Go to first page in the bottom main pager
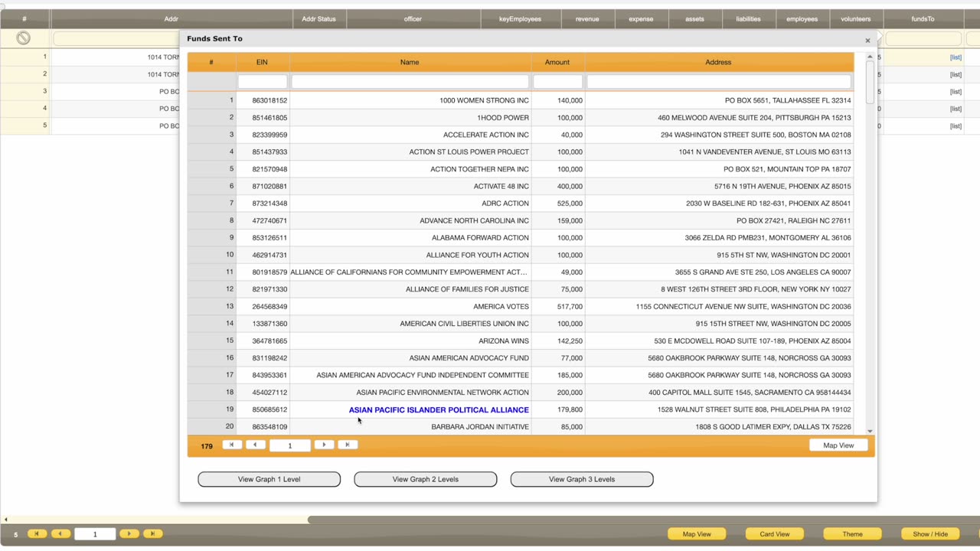 37,533
